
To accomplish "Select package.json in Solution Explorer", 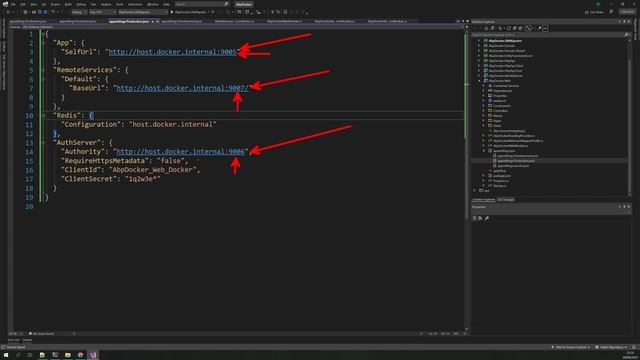I will 502,176.
